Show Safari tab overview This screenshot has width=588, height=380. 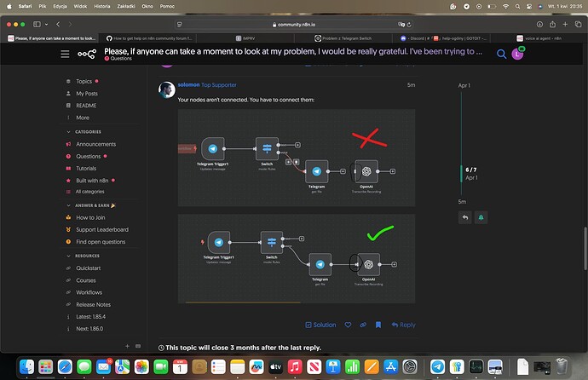tap(579, 25)
